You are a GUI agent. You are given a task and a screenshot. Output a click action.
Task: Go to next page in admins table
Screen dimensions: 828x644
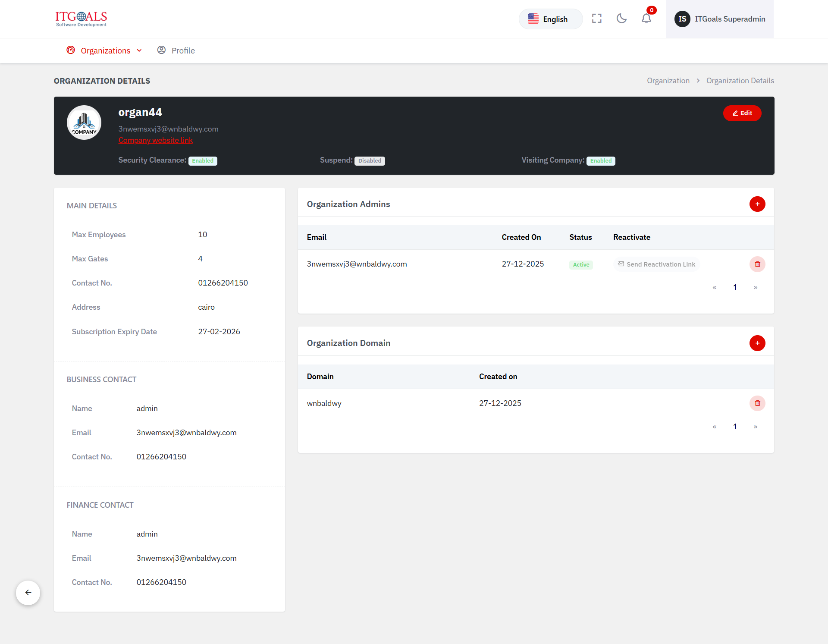point(755,287)
